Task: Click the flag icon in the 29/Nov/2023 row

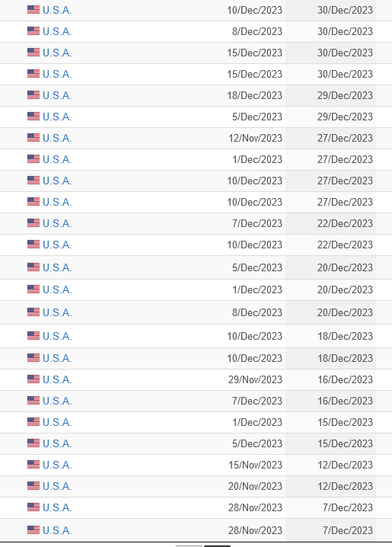Action: [33, 379]
